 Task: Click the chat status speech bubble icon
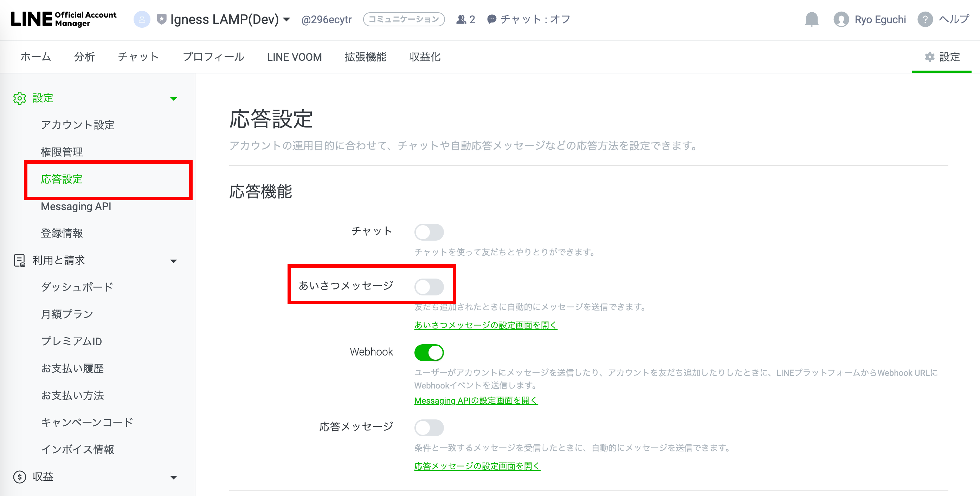(x=491, y=19)
